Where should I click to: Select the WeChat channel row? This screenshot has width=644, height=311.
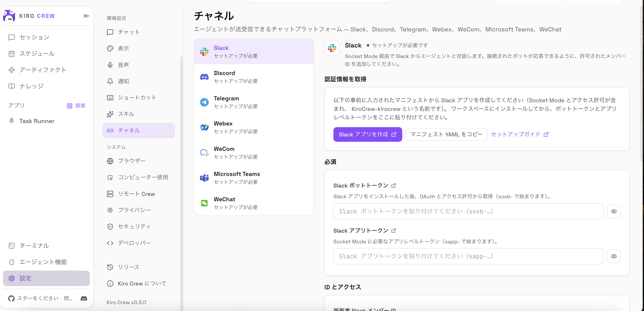[x=254, y=203]
